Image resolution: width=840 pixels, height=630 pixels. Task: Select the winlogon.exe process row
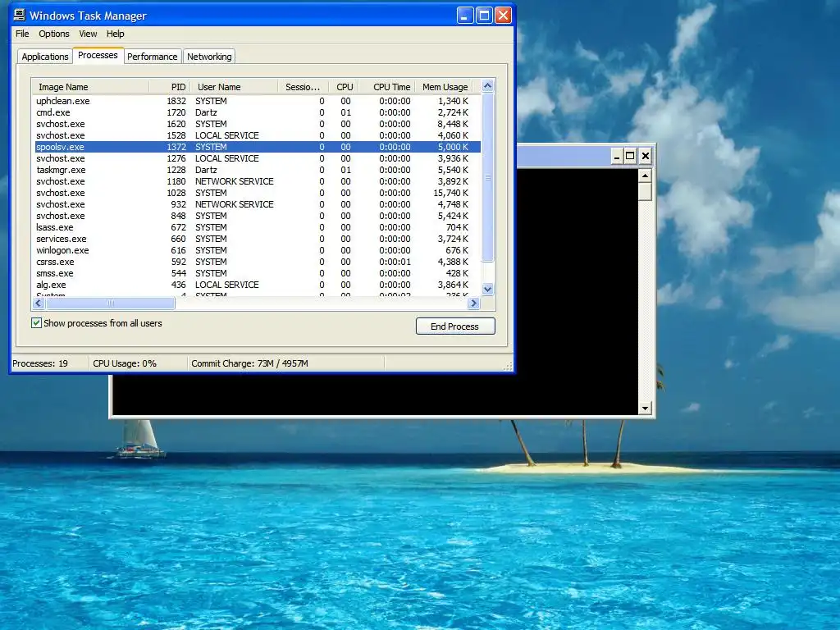pyautogui.click(x=257, y=251)
